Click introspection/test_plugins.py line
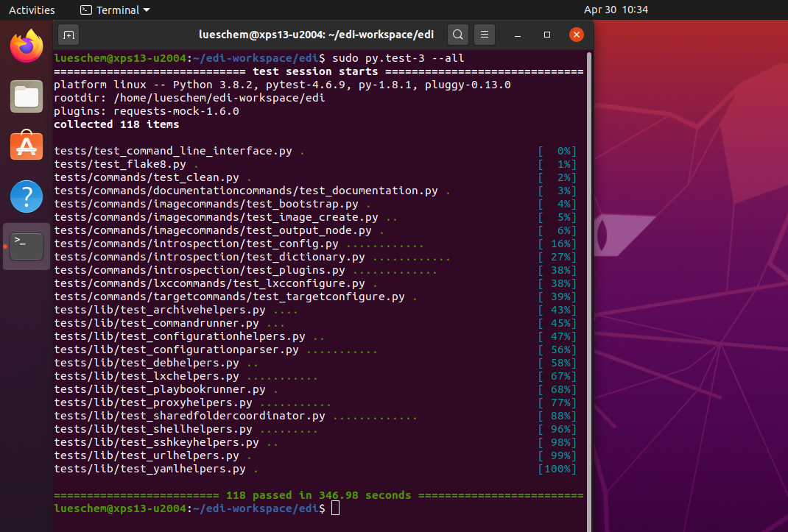The width and height of the screenshot is (788, 532). 314,270
